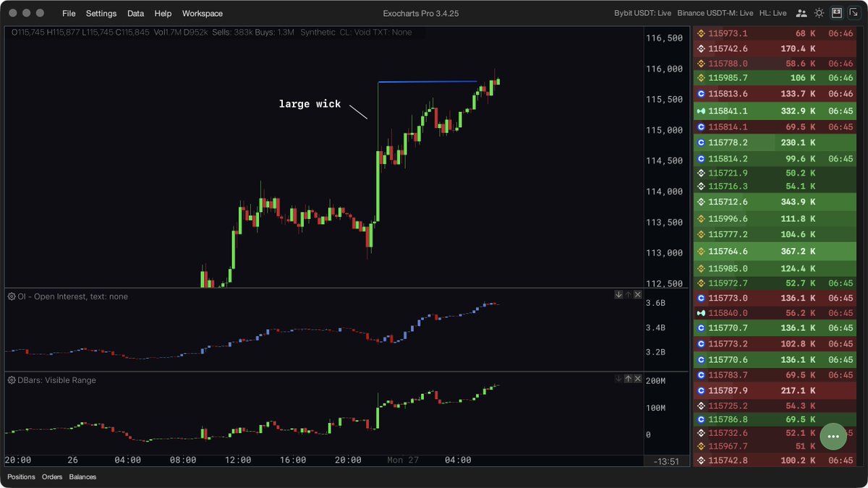Toggle the light/dark theme sun icon
This screenshot has width=868, height=488.
(x=819, y=13)
